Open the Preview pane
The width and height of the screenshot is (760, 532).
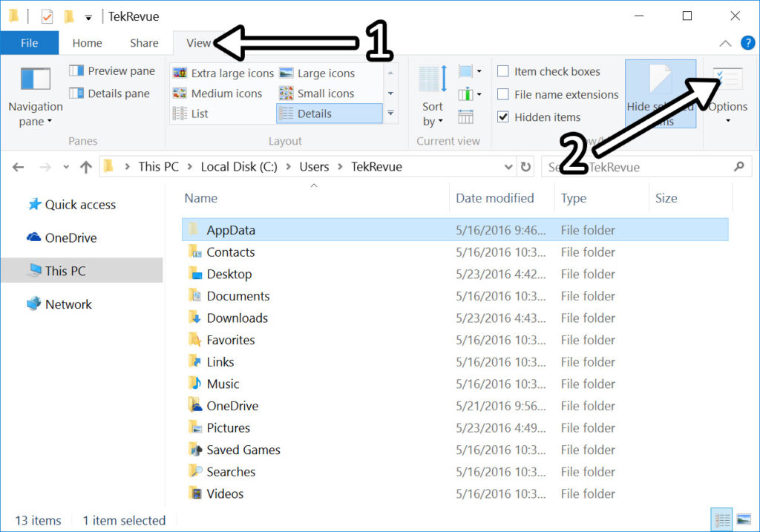tap(112, 70)
